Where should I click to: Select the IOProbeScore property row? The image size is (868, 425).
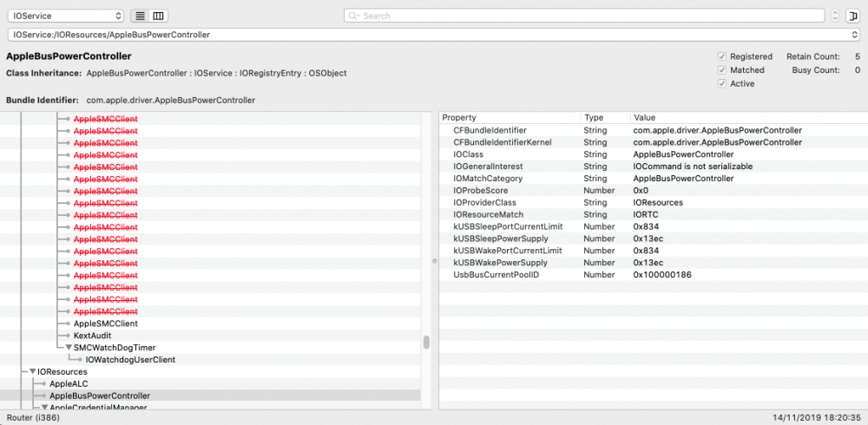point(654,190)
